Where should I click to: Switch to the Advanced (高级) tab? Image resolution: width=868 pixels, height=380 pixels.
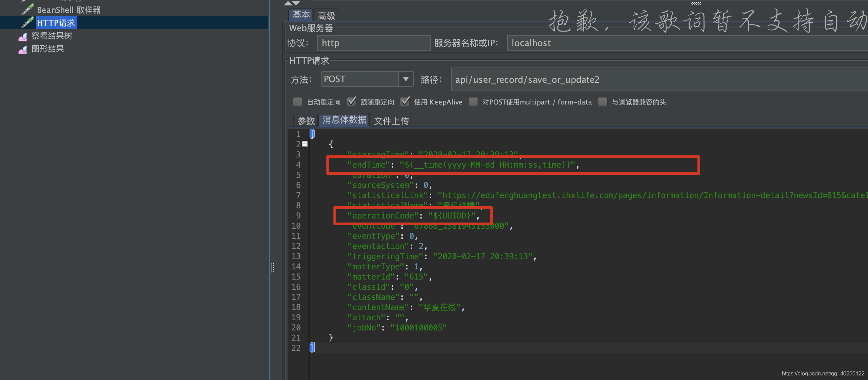click(326, 16)
